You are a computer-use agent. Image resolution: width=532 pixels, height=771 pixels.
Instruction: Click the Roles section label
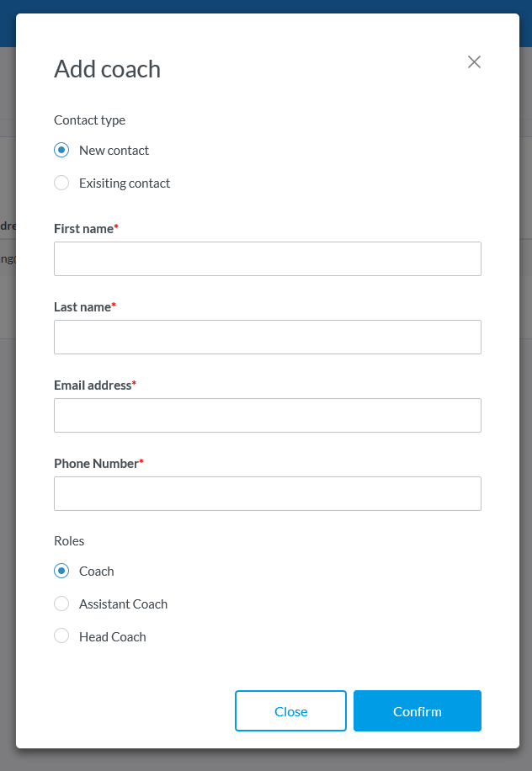pos(69,541)
